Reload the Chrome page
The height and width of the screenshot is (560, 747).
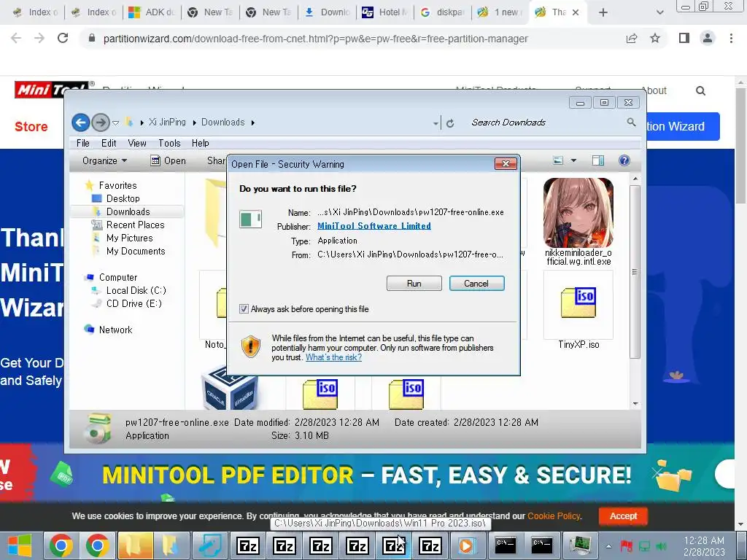tap(63, 39)
